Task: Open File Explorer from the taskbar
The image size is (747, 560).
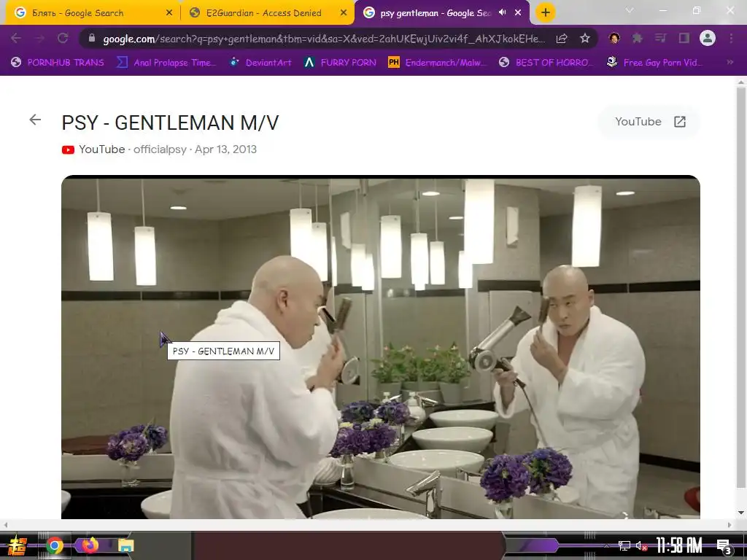Action: click(x=125, y=545)
